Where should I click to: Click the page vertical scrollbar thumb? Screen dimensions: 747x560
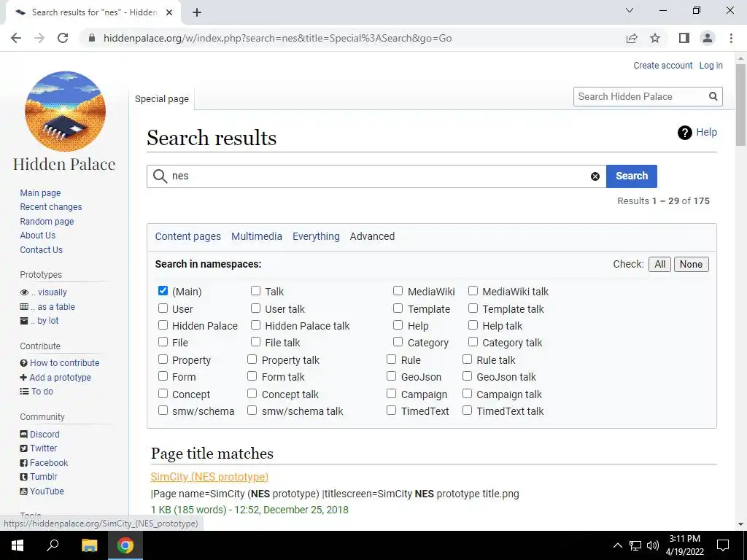[x=740, y=105]
